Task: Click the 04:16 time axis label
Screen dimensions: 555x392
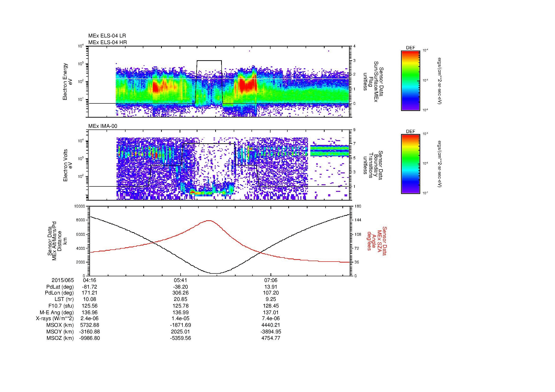Action: [89, 280]
